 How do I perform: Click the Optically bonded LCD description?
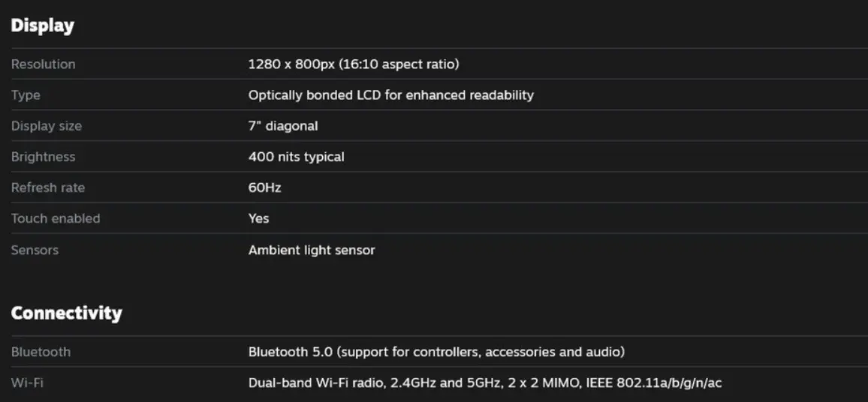[x=390, y=95]
